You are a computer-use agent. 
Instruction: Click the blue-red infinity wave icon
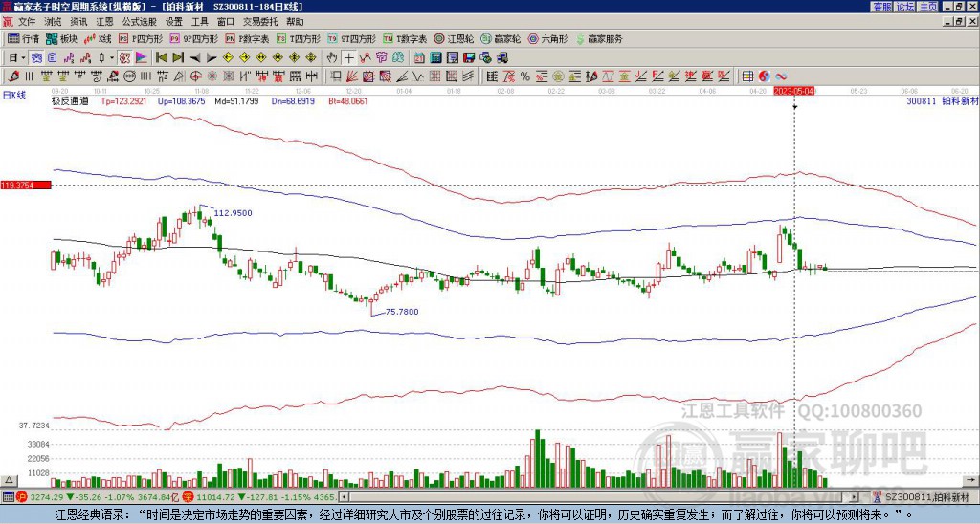pyautogui.click(x=781, y=76)
